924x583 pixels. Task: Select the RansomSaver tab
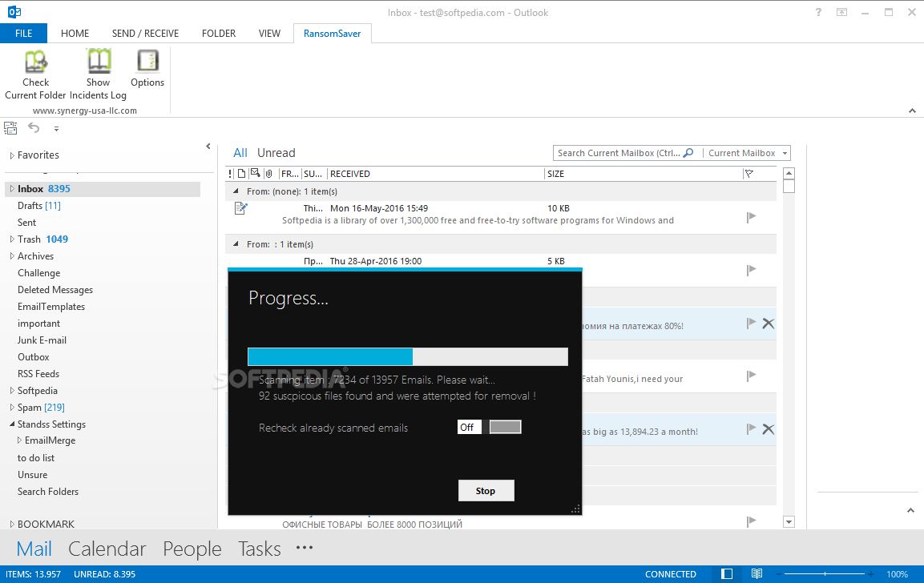(333, 34)
